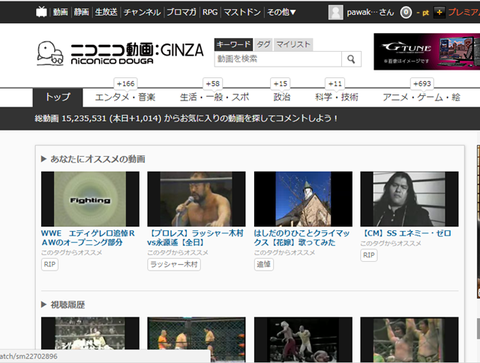This screenshot has width=480, height=363.
Task: Open the SS エネミー・ゼロ CM thumbnail
Action: (x=409, y=199)
